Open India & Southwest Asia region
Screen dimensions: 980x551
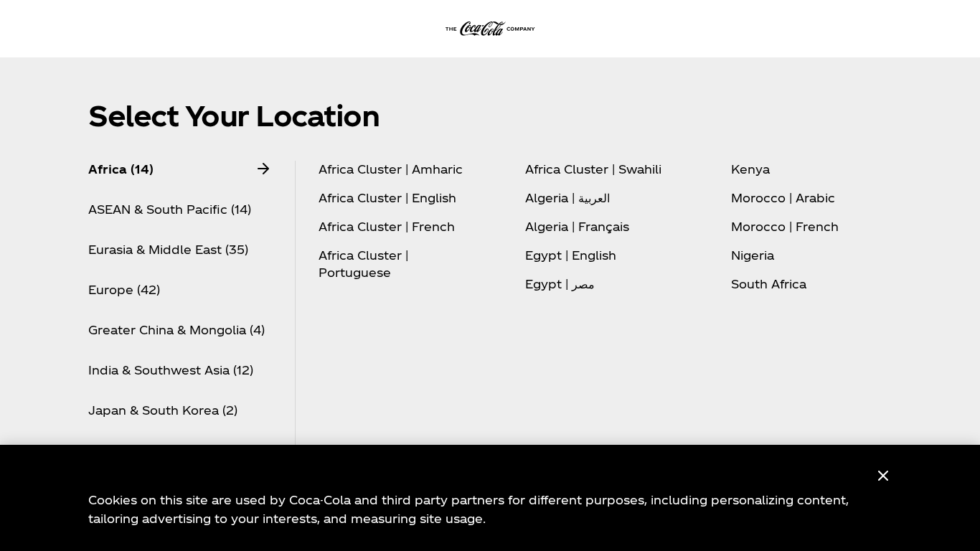pos(171,371)
